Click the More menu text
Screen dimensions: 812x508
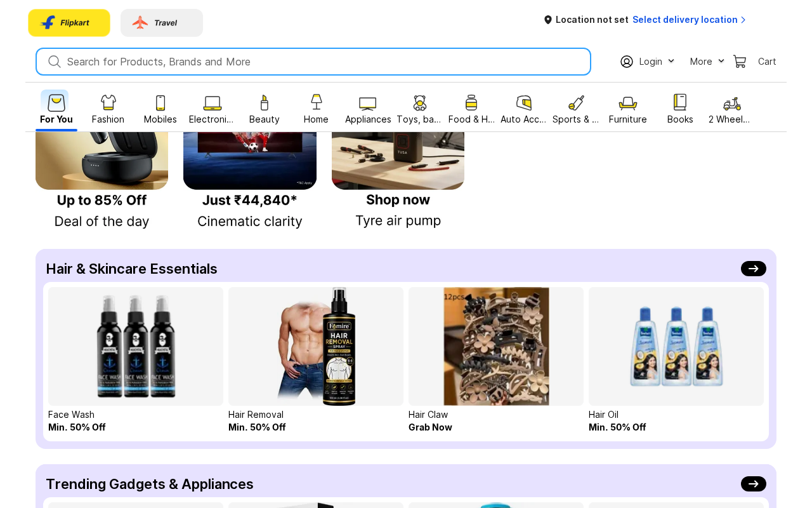coord(701,62)
